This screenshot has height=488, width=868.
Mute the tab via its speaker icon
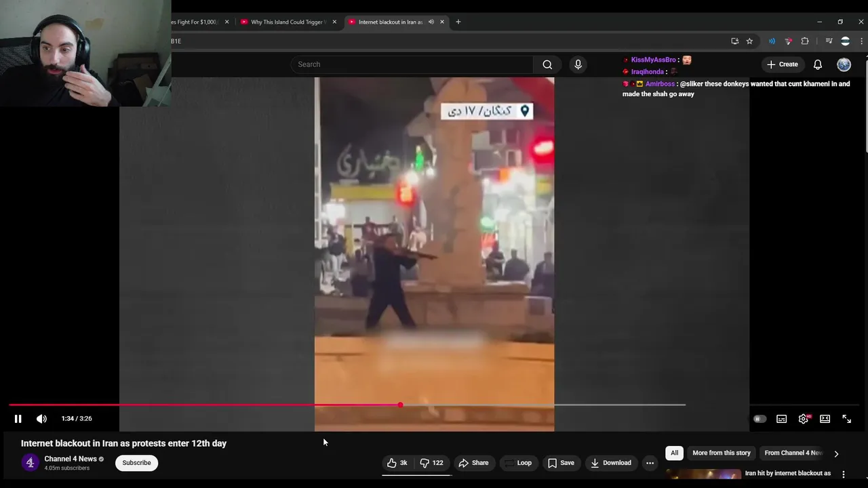(x=431, y=22)
